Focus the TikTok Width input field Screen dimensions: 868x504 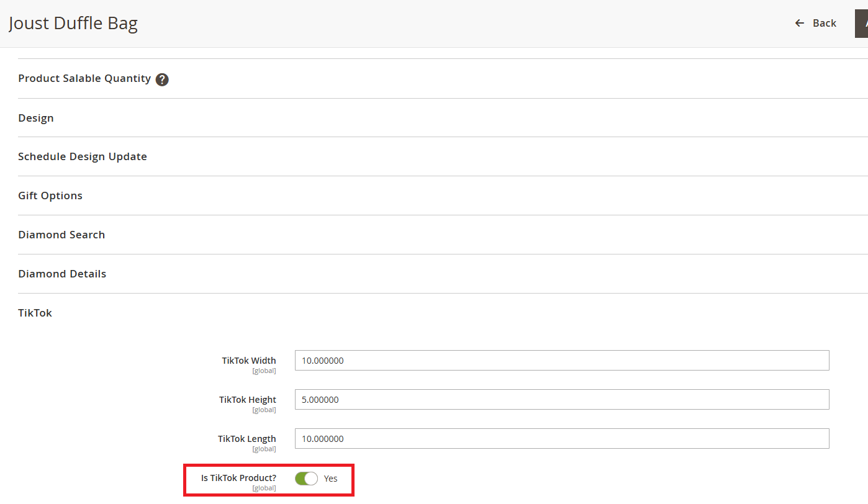click(561, 361)
